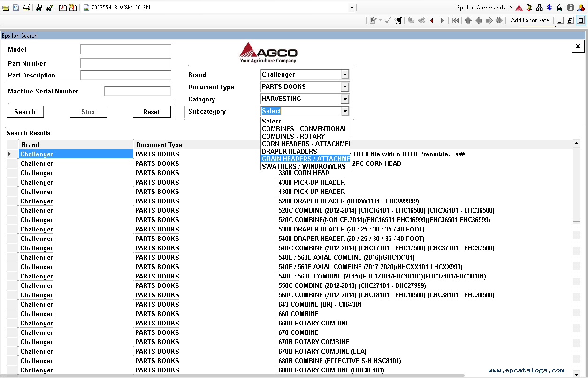Click the open book bookmark icon

click(x=63, y=8)
